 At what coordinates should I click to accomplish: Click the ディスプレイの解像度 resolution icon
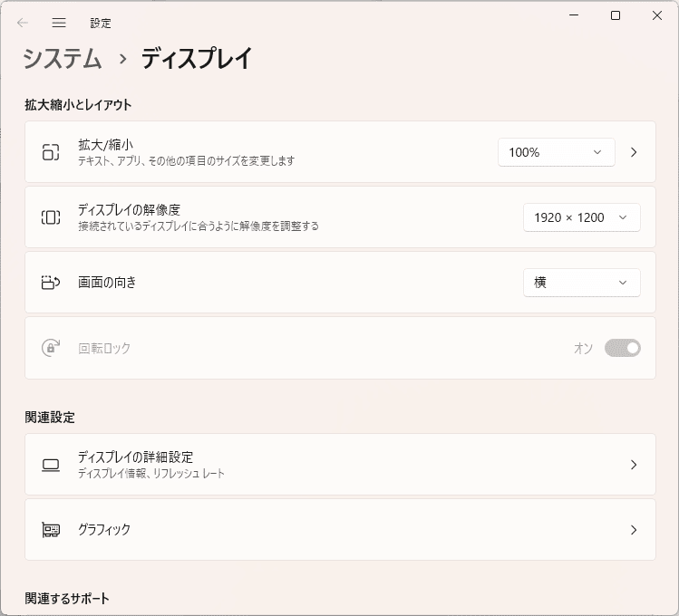(51, 217)
